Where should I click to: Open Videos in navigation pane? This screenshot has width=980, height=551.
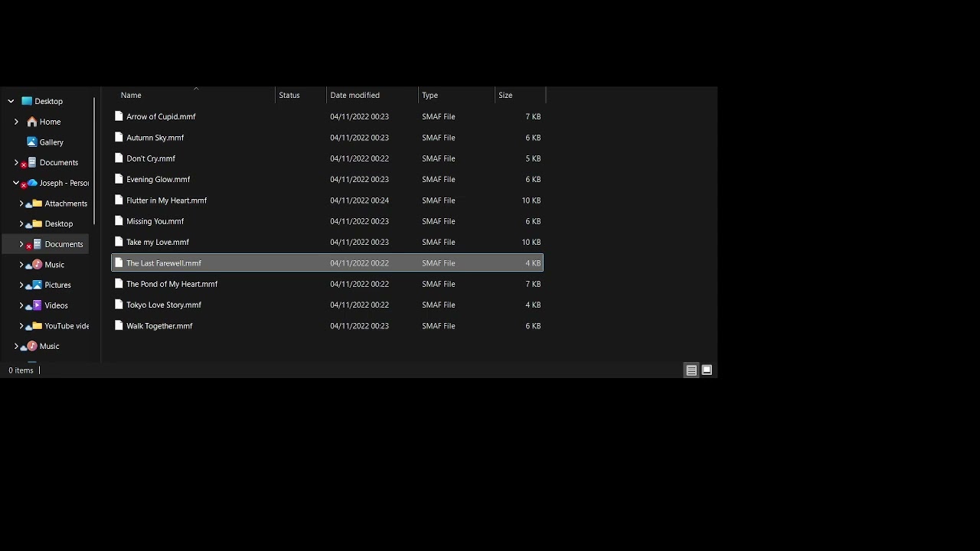56,305
